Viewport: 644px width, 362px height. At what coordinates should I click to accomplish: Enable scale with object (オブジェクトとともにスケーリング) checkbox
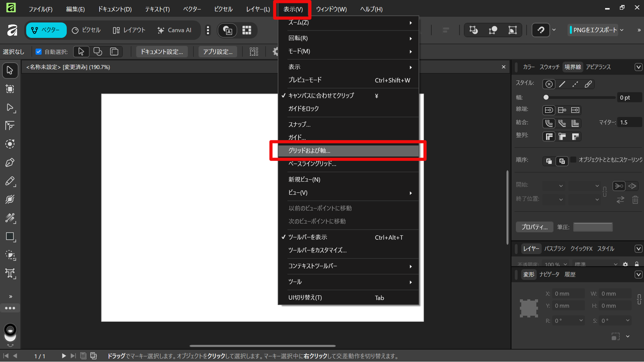coord(574,160)
